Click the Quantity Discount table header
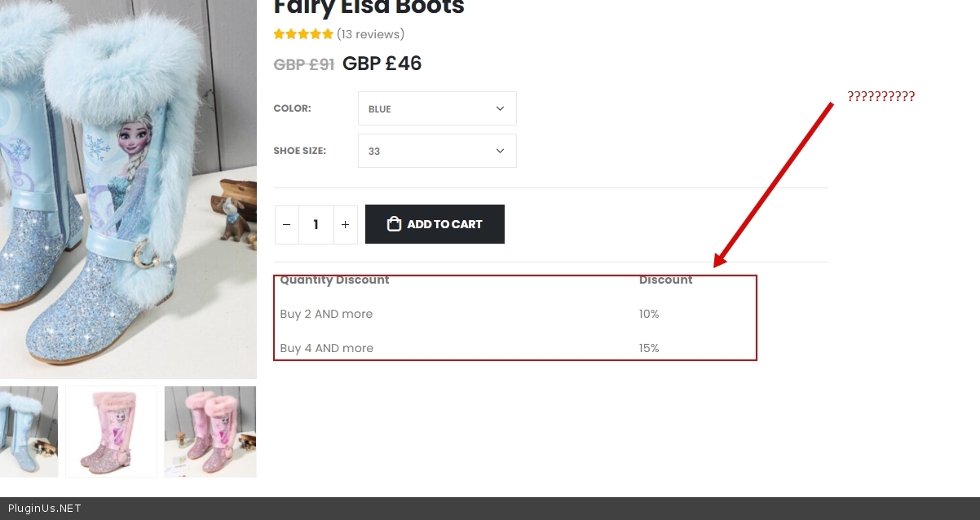 point(334,280)
